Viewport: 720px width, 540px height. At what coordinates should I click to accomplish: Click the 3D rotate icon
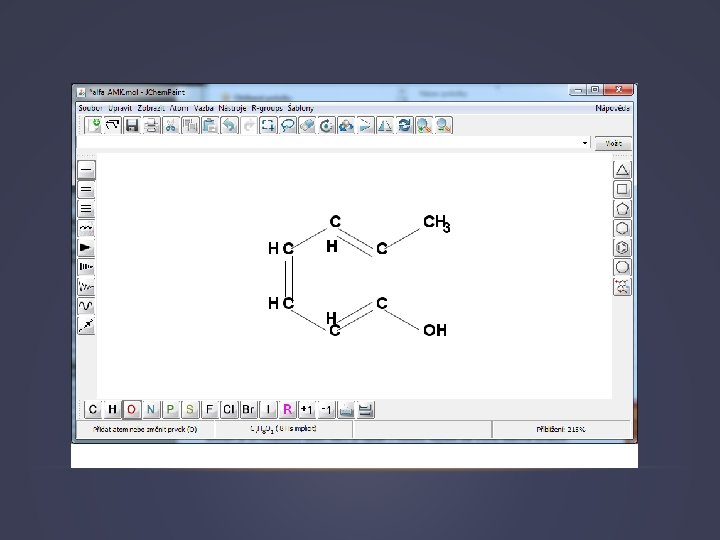tap(346, 125)
